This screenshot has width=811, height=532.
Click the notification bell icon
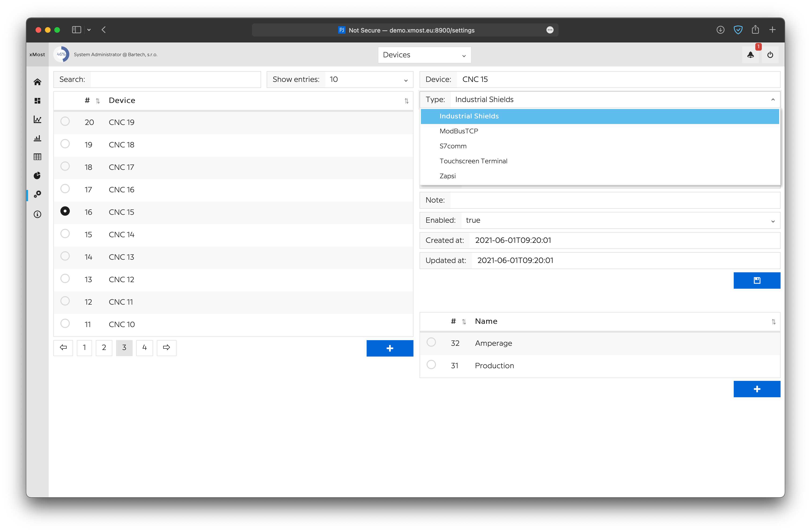tap(750, 55)
